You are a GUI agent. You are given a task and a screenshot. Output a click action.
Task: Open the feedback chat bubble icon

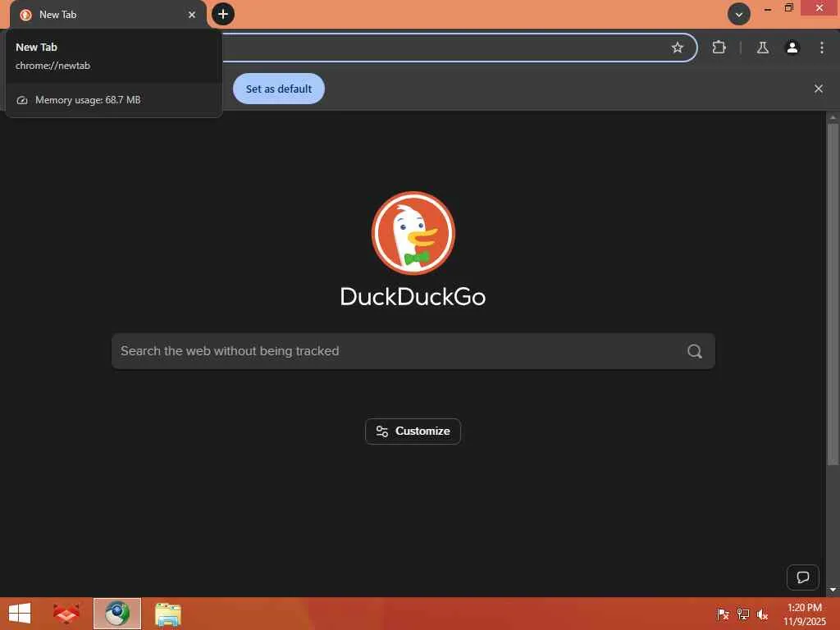click(802, 577)
